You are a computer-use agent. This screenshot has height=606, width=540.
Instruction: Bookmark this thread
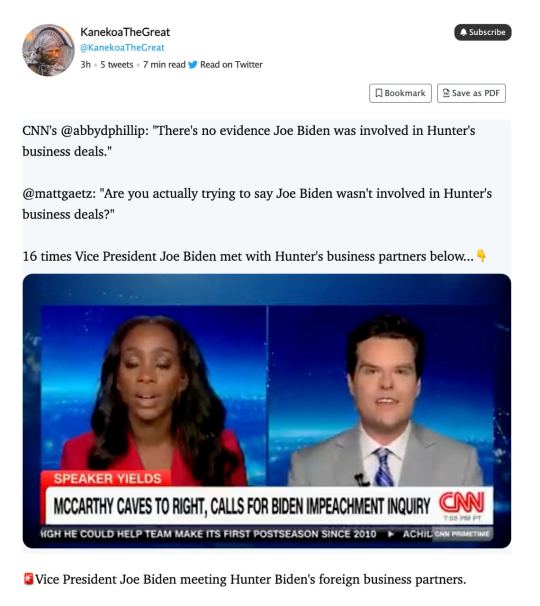(x=400, y=93)
